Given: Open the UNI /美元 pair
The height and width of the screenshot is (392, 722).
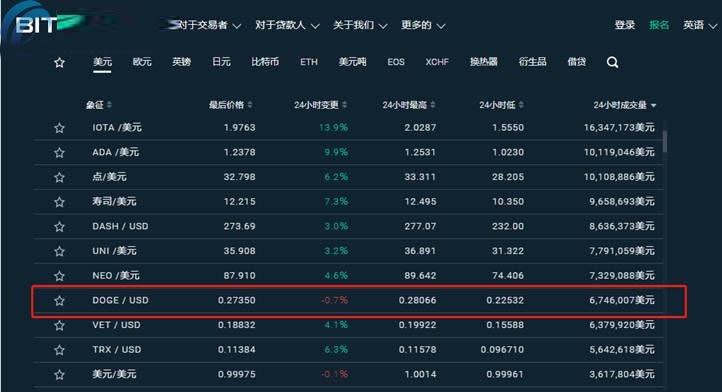Looking at the screenshot, I should click(114, 251).
